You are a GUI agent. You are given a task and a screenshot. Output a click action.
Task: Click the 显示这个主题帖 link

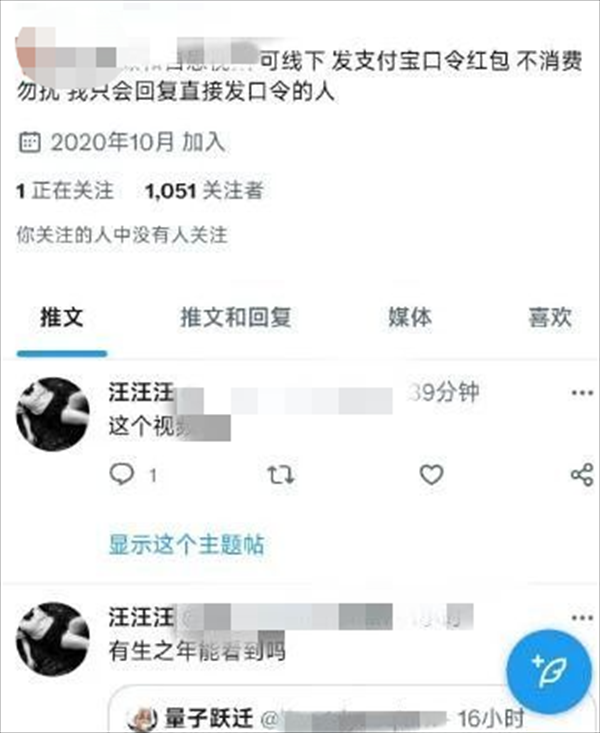pos(187,545)
